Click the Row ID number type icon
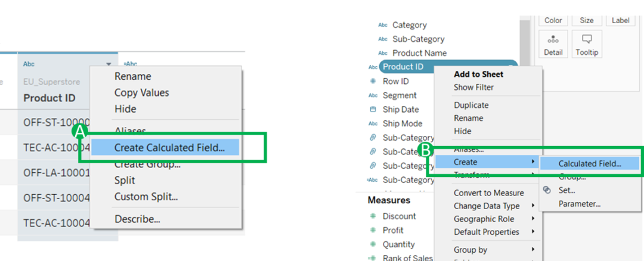This screenshot has height=261, width=644. tap(373, 81)
